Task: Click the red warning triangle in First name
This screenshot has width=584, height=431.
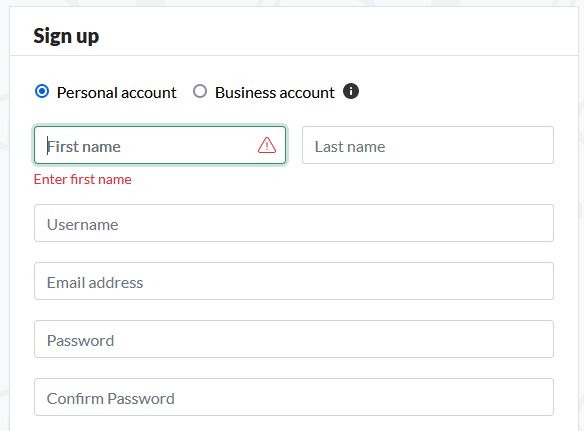Action: click(x=267, y=145)
